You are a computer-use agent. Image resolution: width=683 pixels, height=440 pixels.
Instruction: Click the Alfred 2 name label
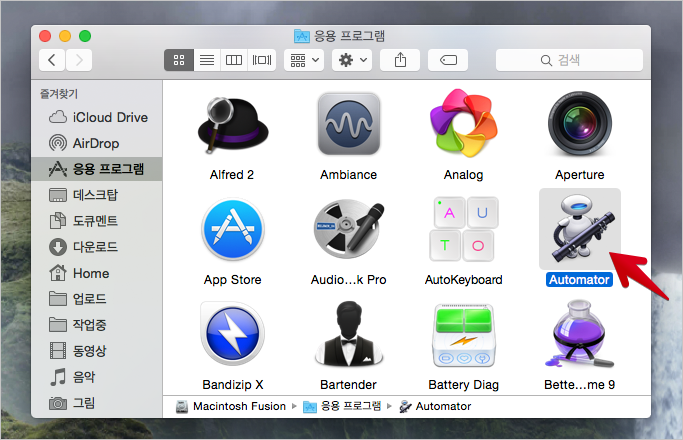(232, 175)
